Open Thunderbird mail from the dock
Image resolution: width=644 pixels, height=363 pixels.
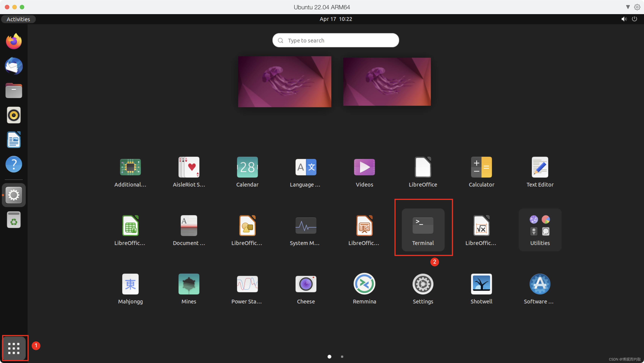[x=14, y=66]
